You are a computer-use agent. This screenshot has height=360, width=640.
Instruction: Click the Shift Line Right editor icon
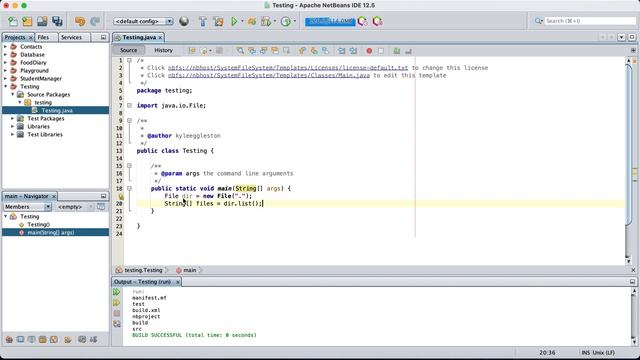pos(353,51)
